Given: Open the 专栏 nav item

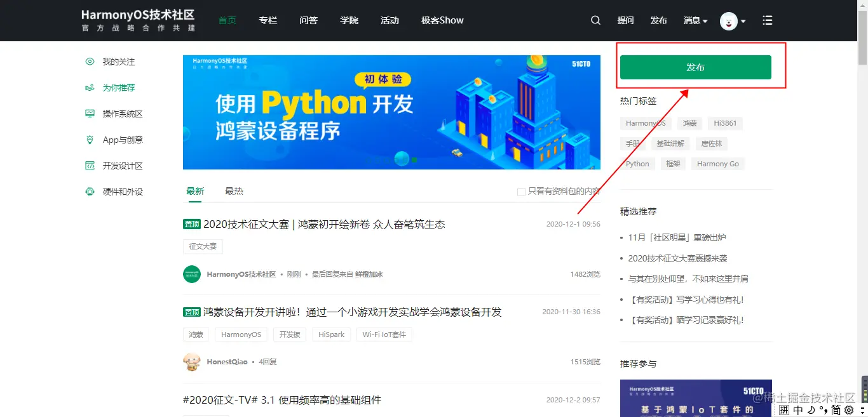Looking at the screenshot, I should [x=268, y=20].
